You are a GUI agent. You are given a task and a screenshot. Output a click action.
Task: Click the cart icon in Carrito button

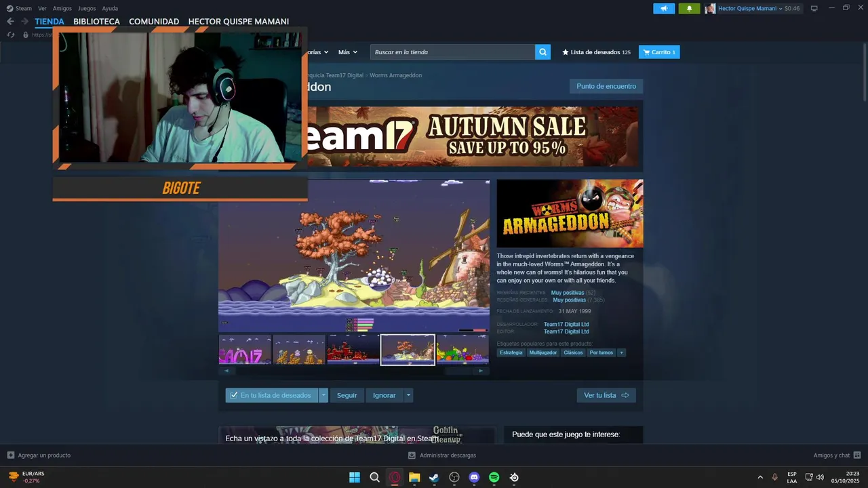[646, 52]
